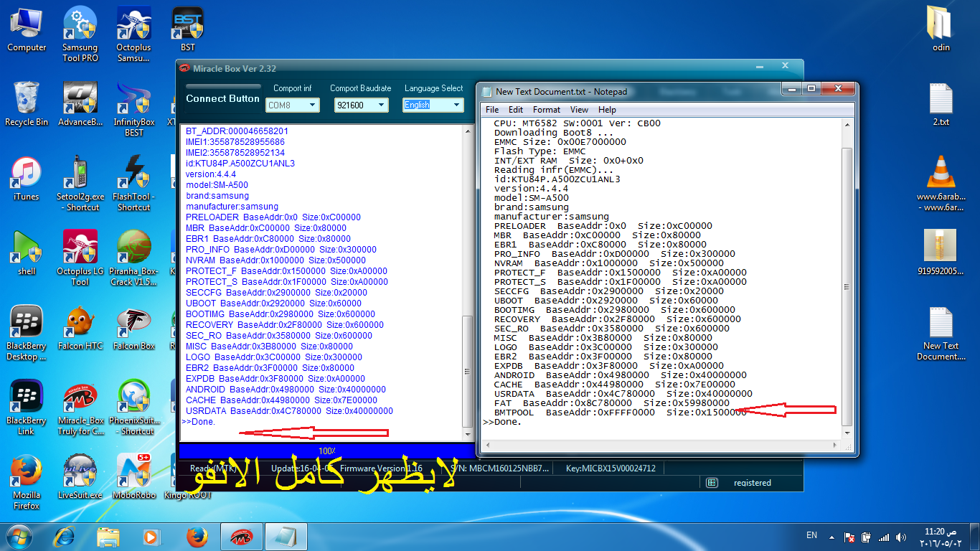Show hidden system tray icons
The image size is (980, 551).
point(831,537)
